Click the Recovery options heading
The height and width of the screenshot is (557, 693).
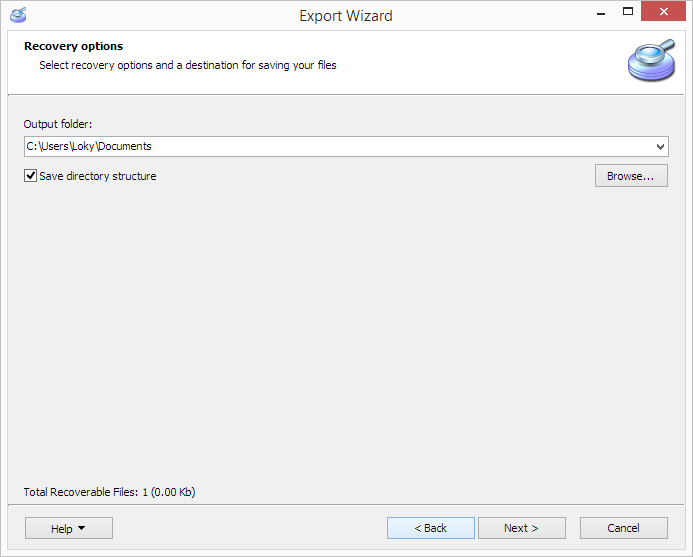[x=73, y=46]
